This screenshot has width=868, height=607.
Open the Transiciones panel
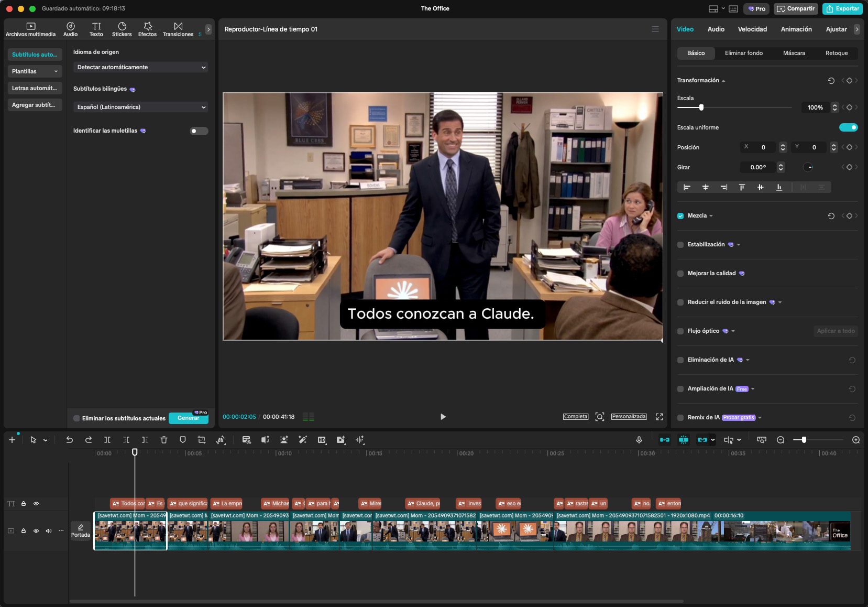[x=178, y=29]
